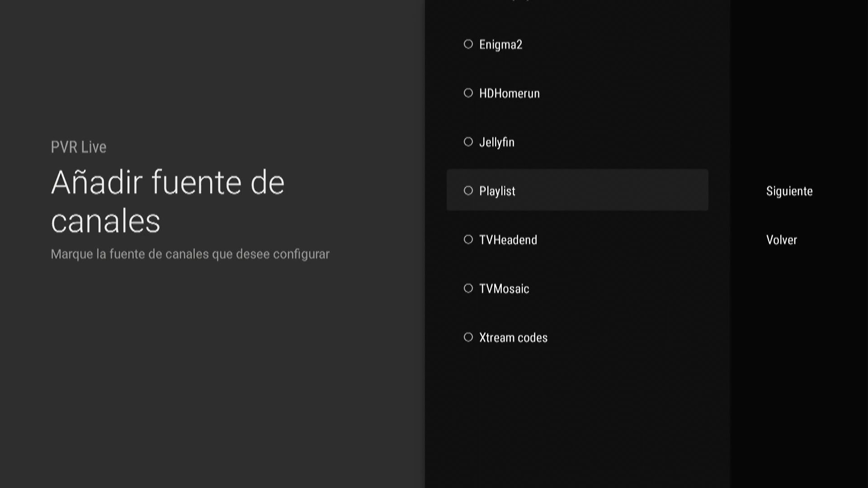Choose the TVHeadend source label
Image resolution: width=868 pixels, height=488 pixels.
[508, 240]
